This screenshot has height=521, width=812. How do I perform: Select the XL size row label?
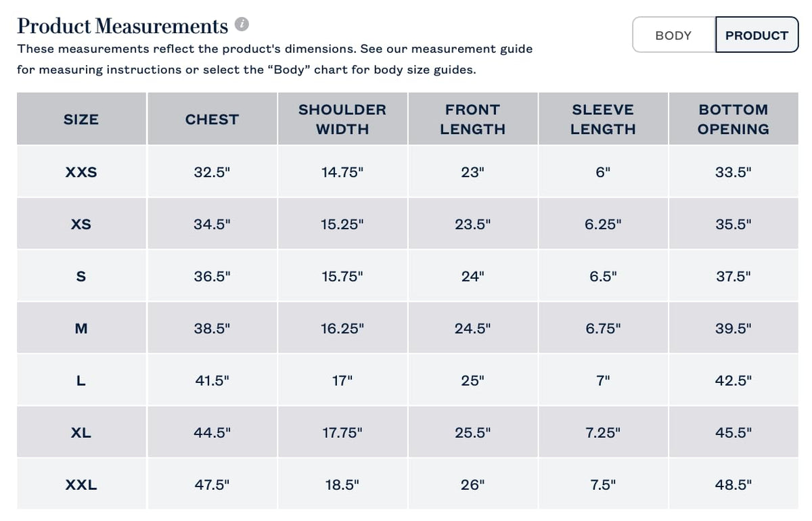[x=81, y=432]
